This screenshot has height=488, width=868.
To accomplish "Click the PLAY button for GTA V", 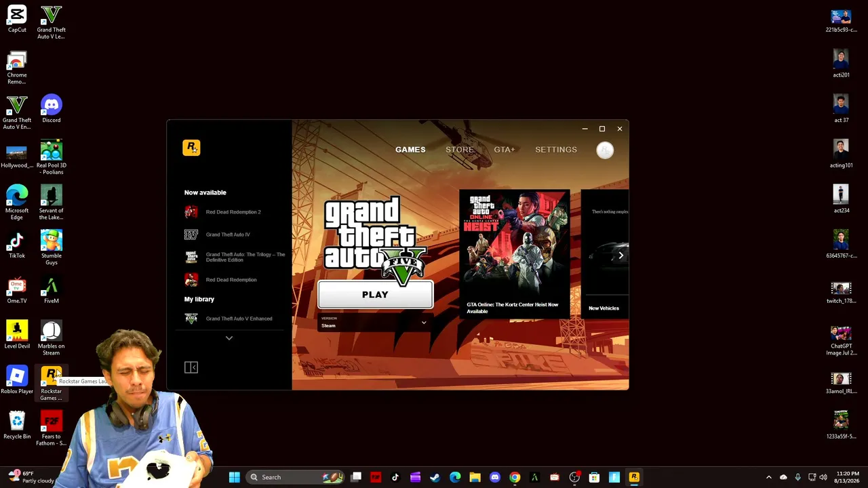I will 375,295.
